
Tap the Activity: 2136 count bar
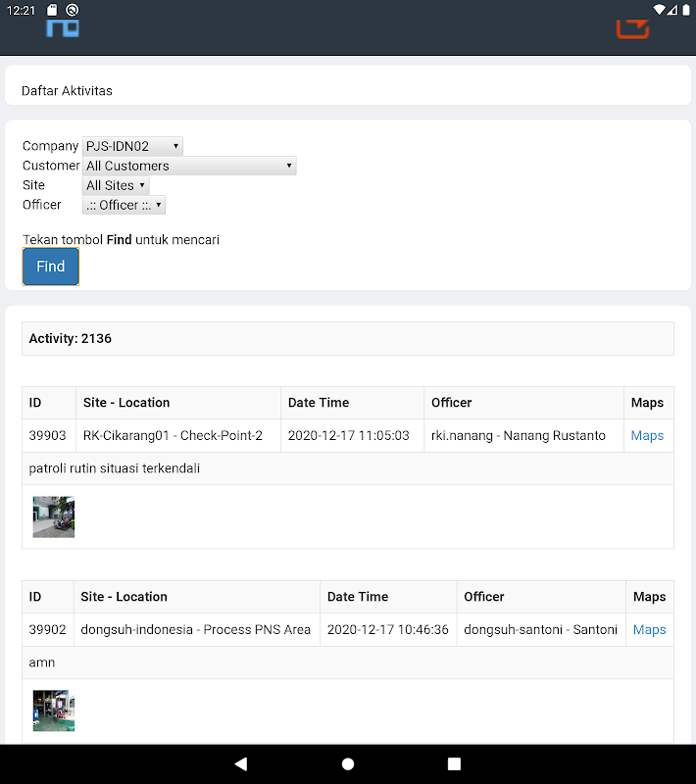[x=347, y=339]
